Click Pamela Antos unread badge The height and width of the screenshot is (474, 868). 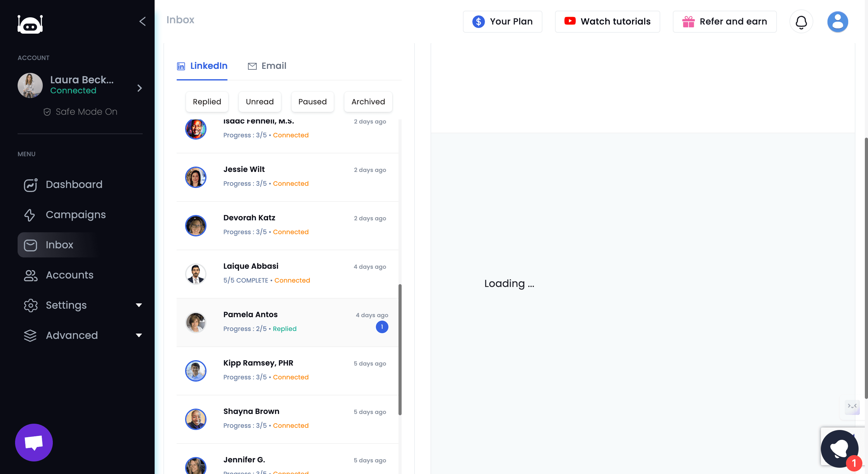(382, 327)
